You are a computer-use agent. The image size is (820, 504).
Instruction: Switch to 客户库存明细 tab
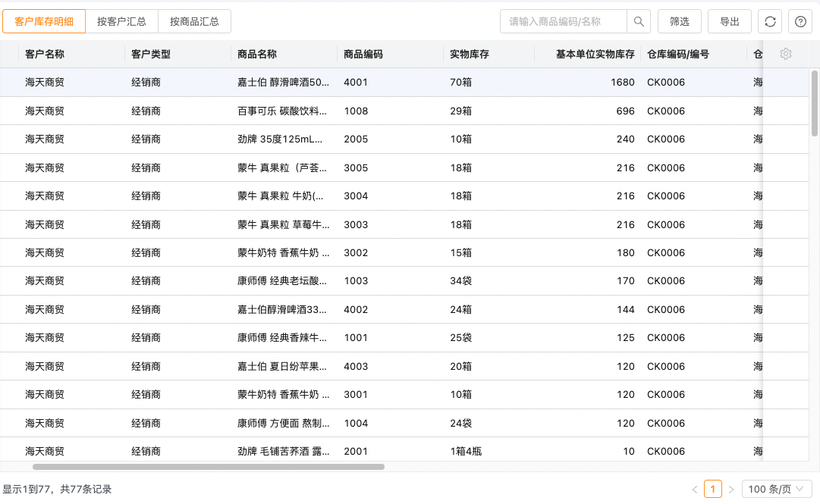tap(44, 21)
